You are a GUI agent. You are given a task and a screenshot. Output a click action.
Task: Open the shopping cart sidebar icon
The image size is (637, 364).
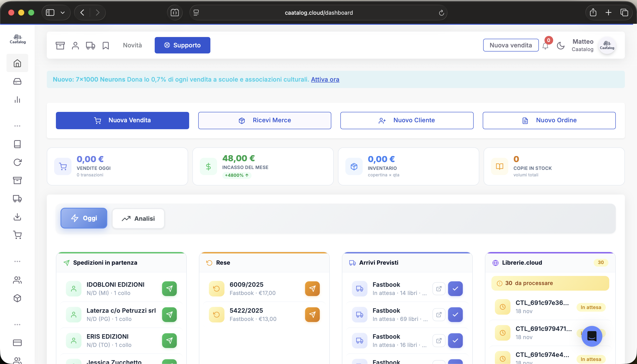17,235
